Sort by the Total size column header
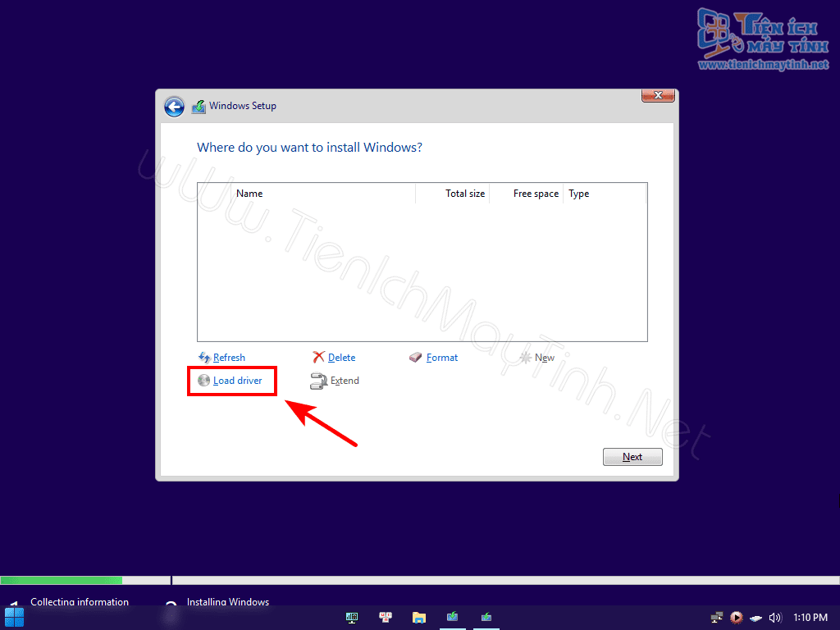Image resolution: width=840 pixels, height=630 pixels. tap(453, 194)
